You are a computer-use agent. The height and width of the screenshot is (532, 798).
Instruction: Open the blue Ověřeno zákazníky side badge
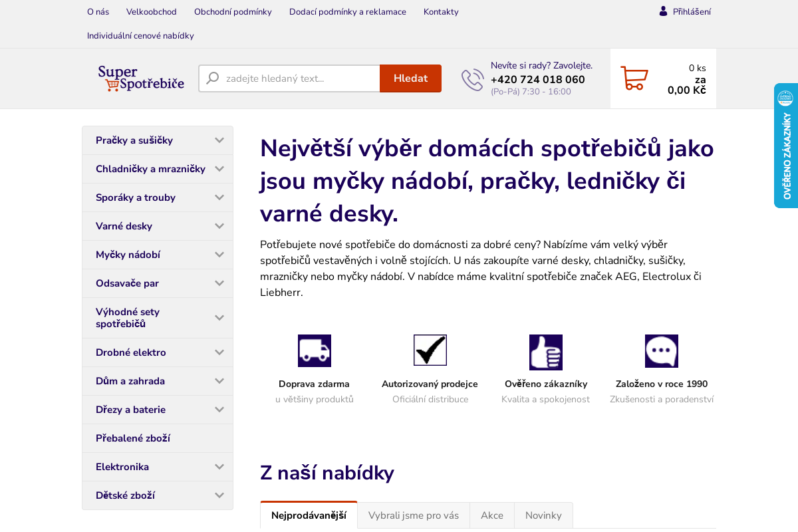pos(787,145)
